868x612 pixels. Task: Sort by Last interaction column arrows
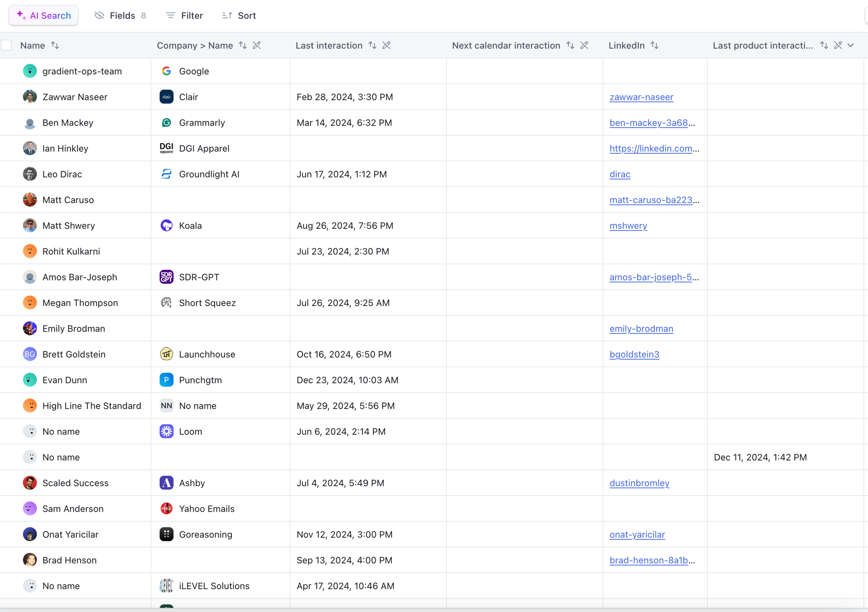372,45
